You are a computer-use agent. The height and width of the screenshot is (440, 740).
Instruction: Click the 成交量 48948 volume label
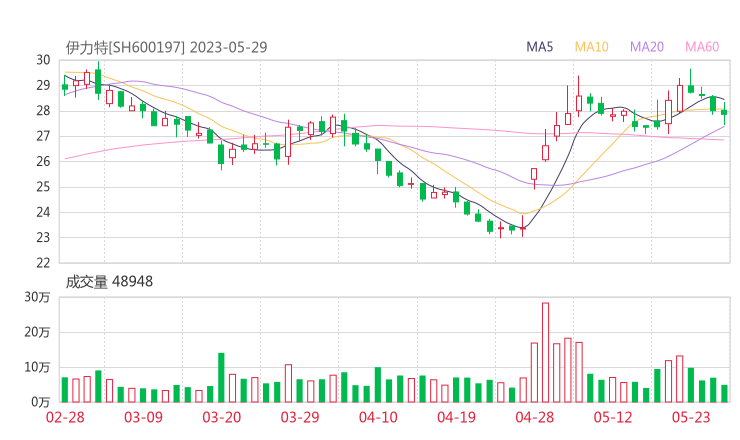pos(109,282)
